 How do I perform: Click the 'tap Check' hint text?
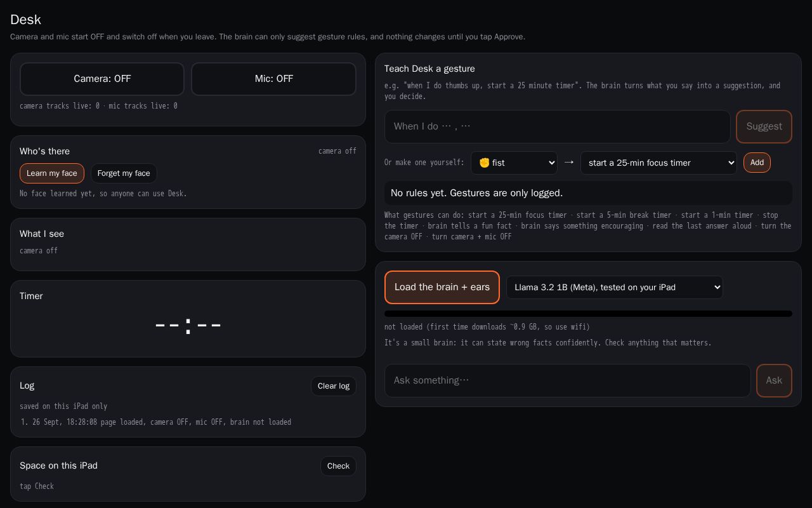[x=37, y=486]
